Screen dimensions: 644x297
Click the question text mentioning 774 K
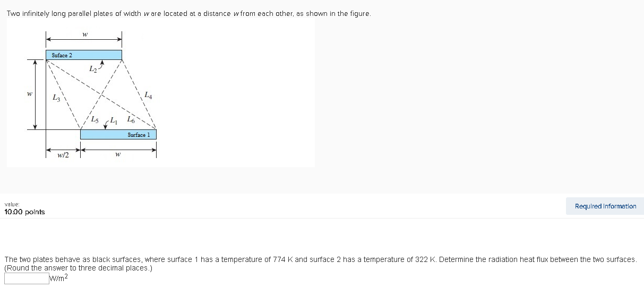(321, 259)
